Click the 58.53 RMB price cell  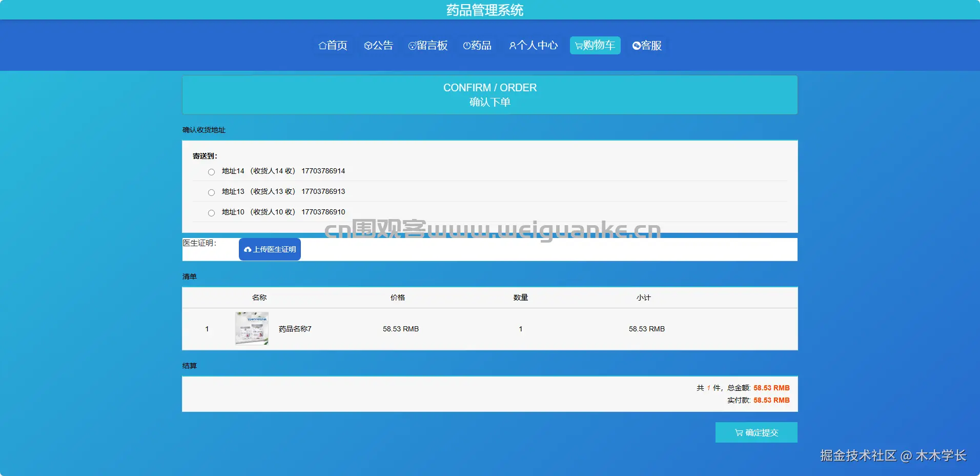pyautogui.click(x=401, y=329)
